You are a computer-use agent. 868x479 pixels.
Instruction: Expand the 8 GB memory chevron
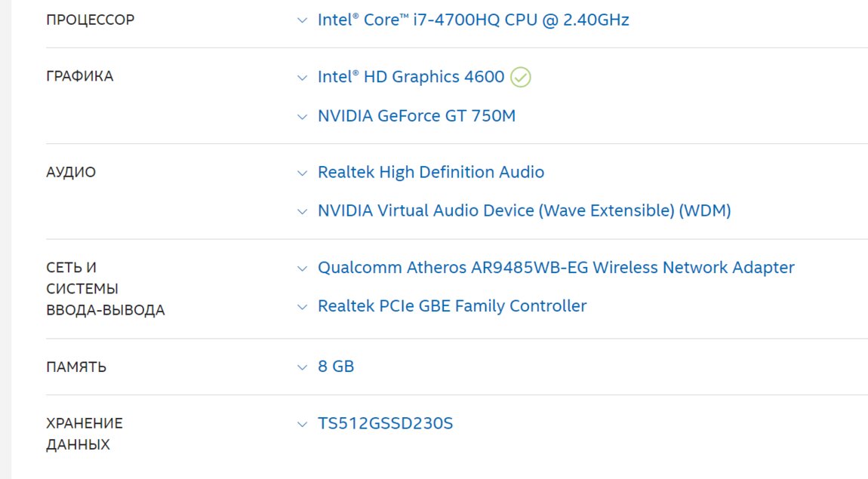coord(303,367)
